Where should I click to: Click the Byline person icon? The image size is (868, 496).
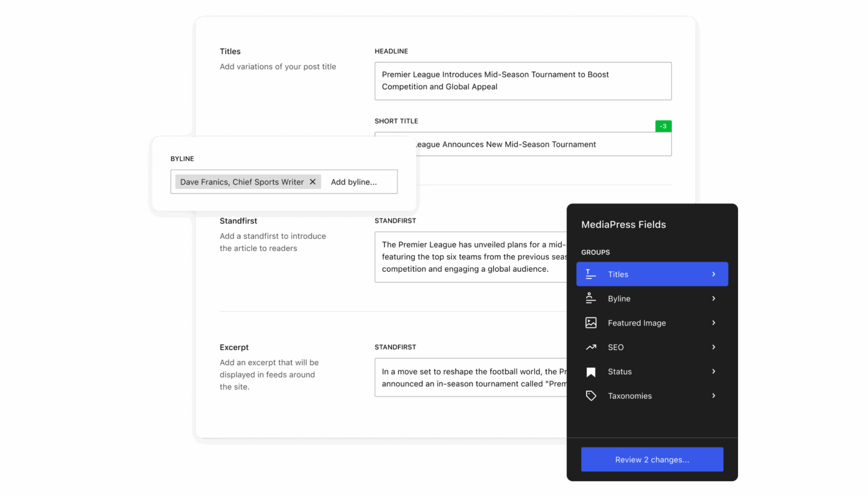590,298
